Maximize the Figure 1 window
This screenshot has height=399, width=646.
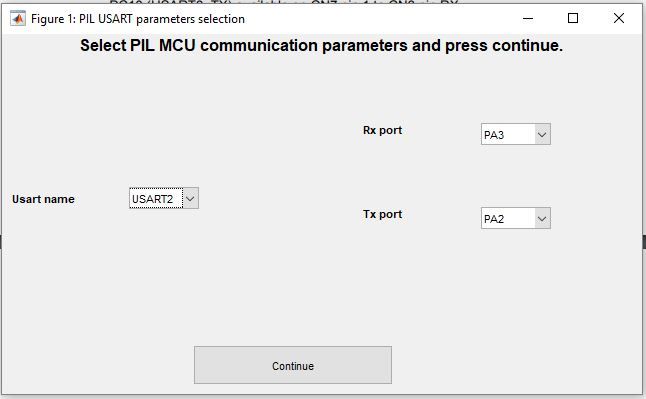coord(573,19)
